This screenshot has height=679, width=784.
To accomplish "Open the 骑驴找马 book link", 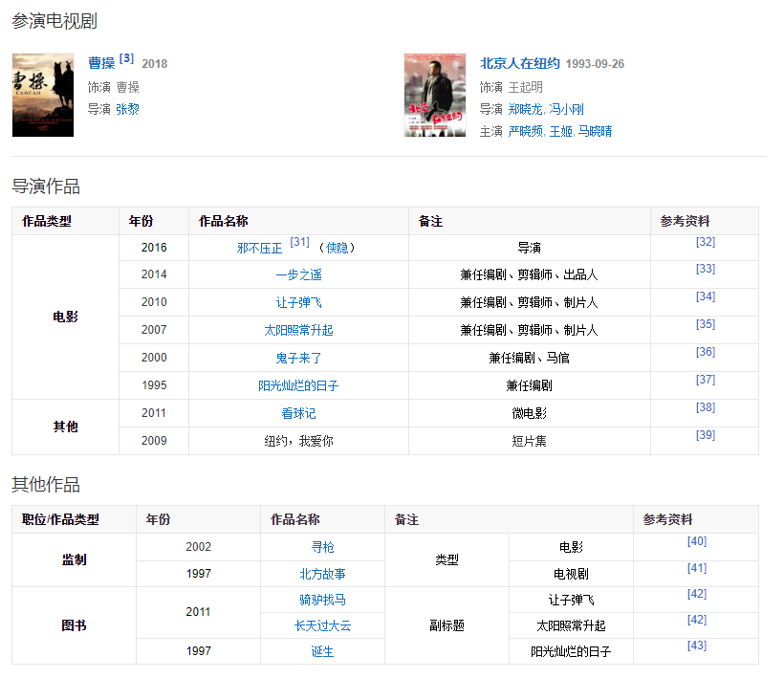I will pos(322,600).
